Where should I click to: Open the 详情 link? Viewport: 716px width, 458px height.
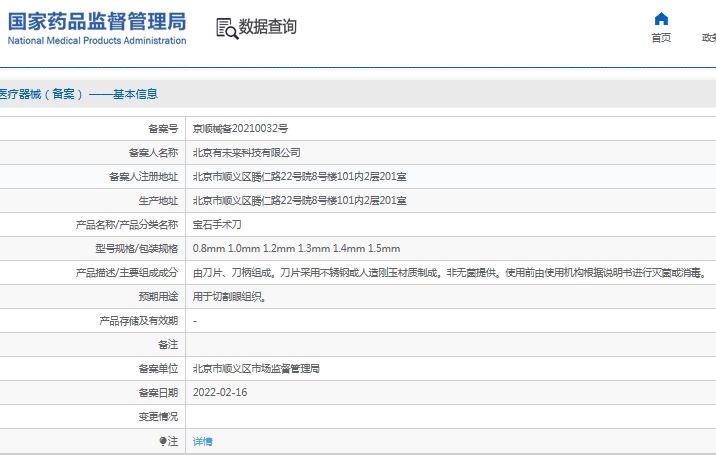pos(203,442)
